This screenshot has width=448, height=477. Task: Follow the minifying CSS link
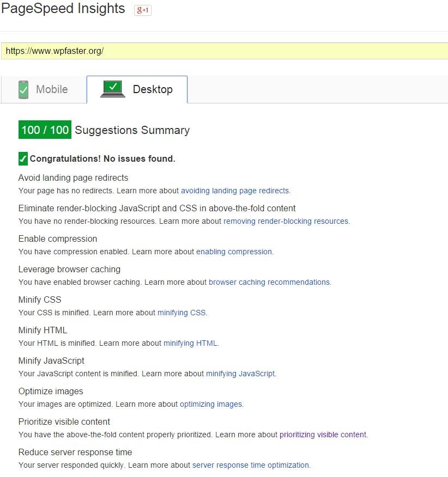coord(182,313)
